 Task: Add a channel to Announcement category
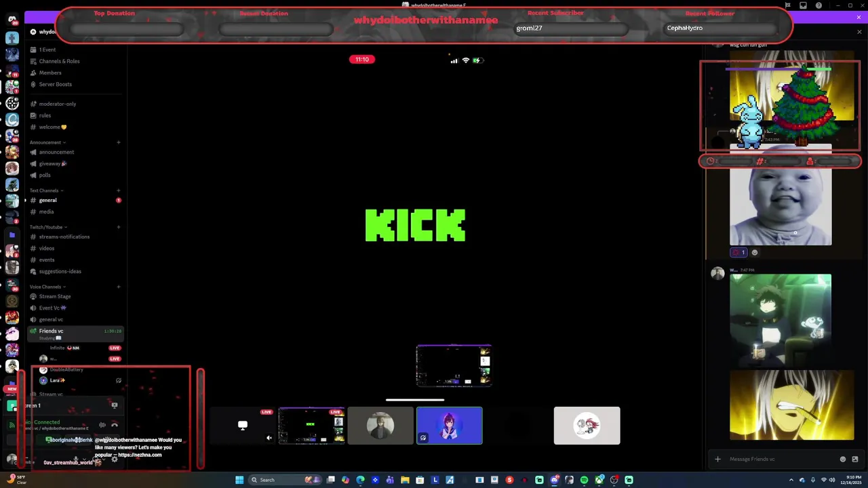(x=118, y=142)
